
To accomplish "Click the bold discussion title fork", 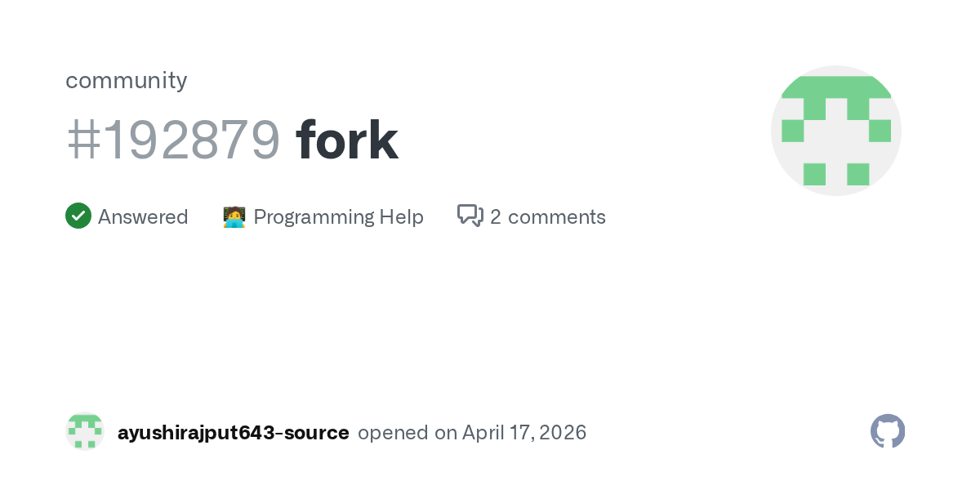I will [347, 140].
